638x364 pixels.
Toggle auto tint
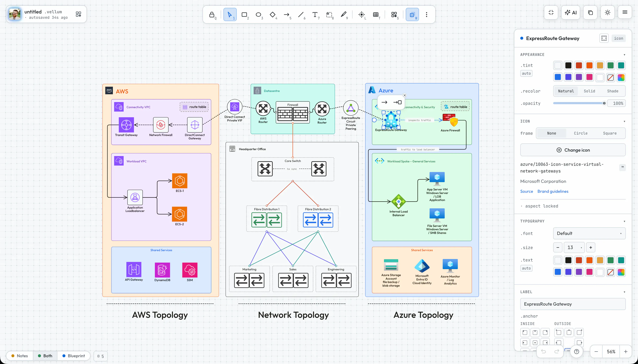[x=526, y=73]
